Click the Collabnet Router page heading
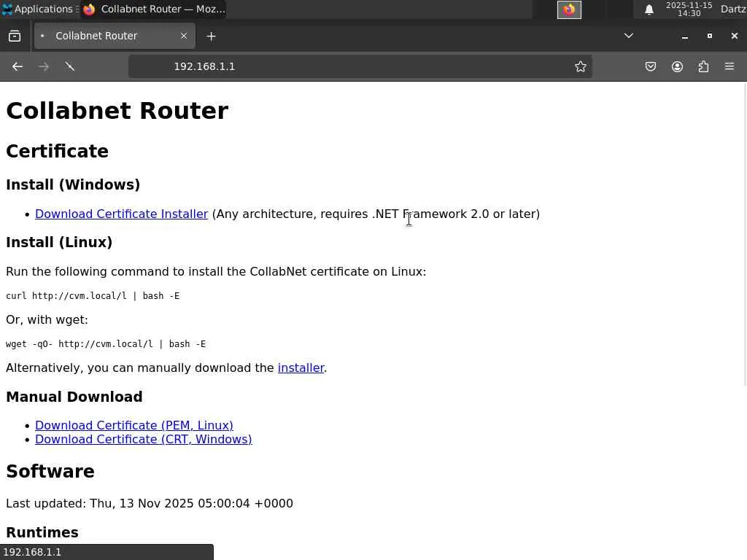 click(x=117, y=111)
